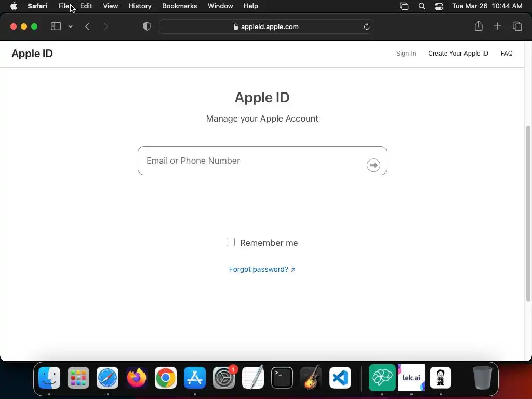532x399 pixels.
Task: Open the green brain app in Dock
Action: pyautogui.click(x=382, y=378)
